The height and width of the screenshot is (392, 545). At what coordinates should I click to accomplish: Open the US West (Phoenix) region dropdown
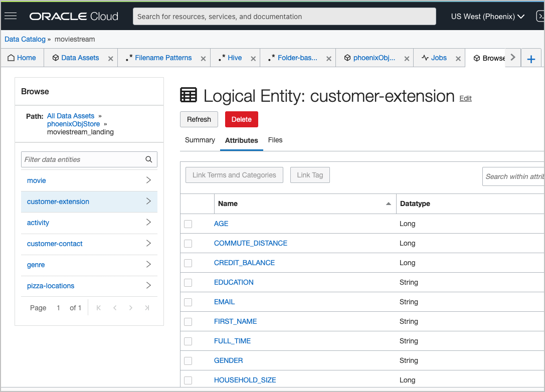coord(487,16)
